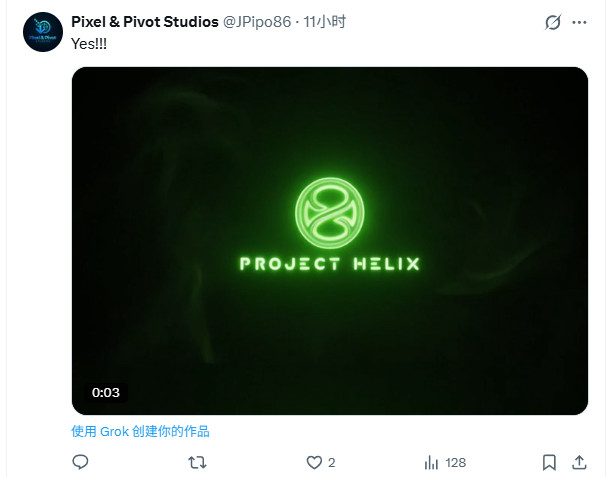
Task: Click the Yes!!! tweet text
Action: (89, 44)
